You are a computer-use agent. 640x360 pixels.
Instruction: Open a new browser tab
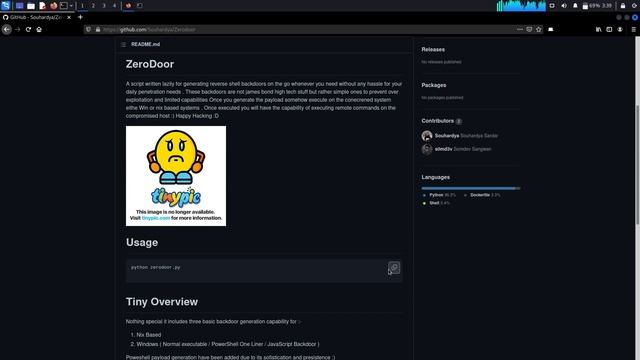[80, 17]
